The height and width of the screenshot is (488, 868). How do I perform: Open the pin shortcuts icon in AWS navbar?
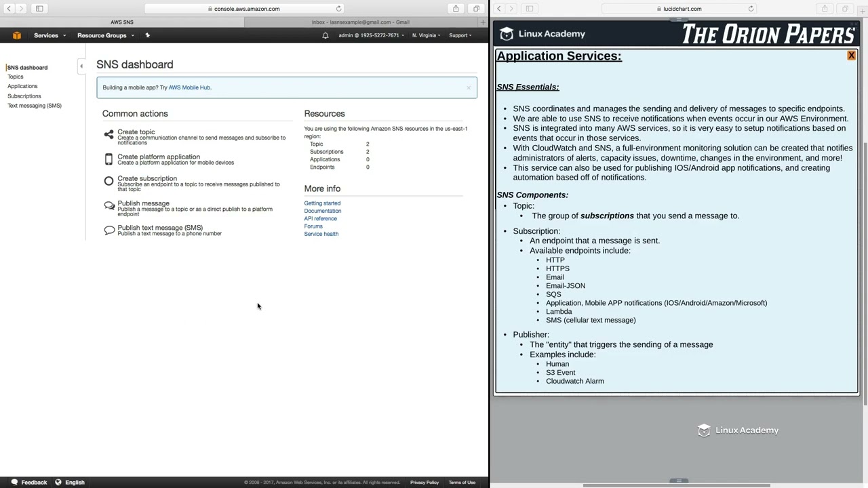[147, 35]
